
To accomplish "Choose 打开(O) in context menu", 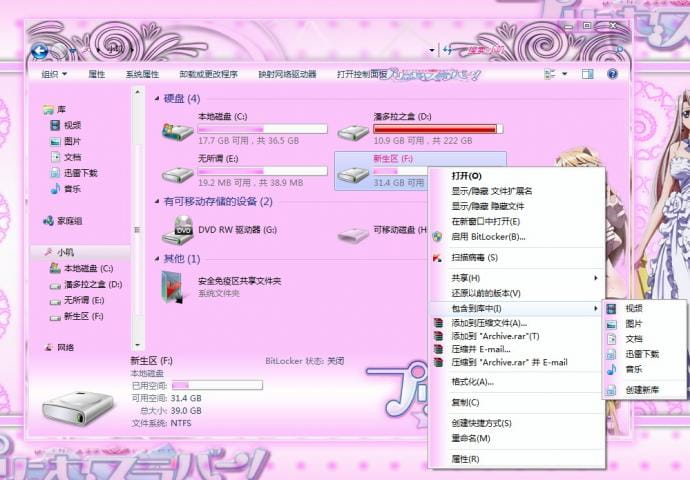I will point(517,176).
